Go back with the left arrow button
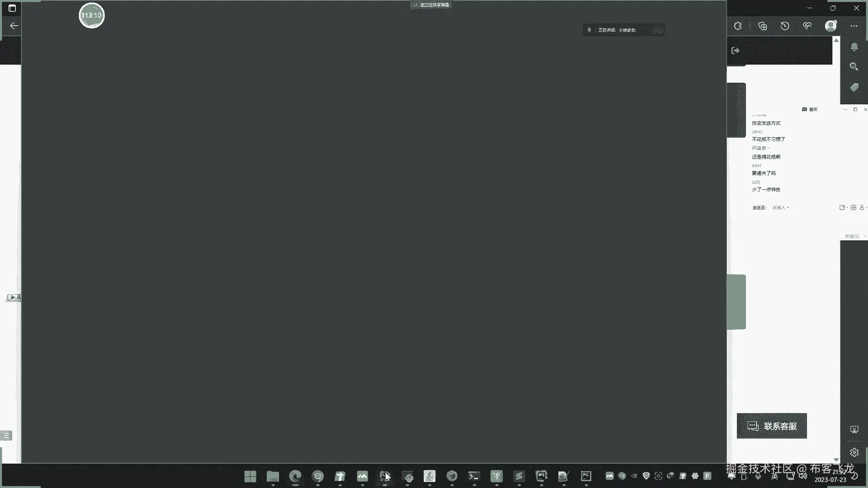This screenshot has height=488, width=868. 14,26
